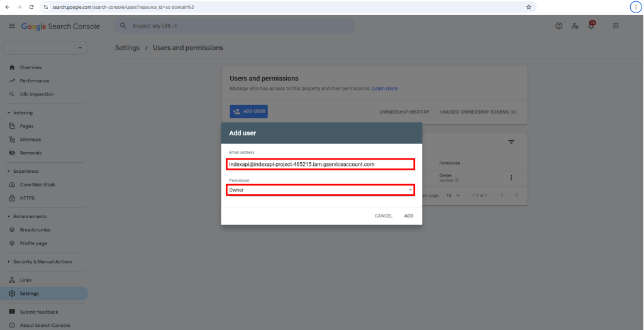Follow the Learn more link
The image size is (644, 330).
[x=385, y=89]
